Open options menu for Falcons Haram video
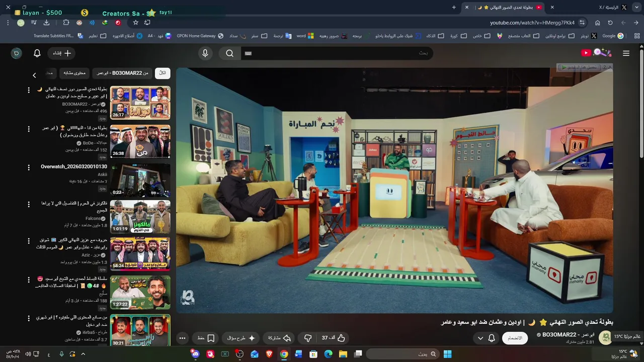644x362 pixels. click(29, 204)
